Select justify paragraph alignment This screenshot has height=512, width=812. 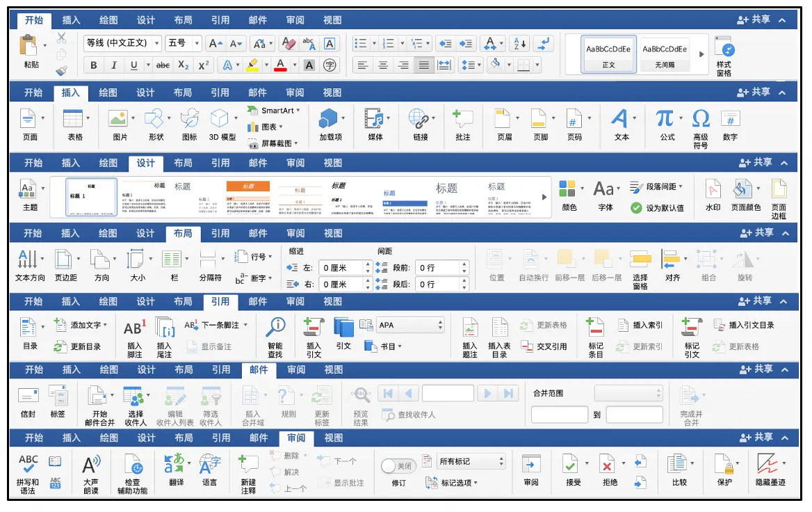coord(423,65)
